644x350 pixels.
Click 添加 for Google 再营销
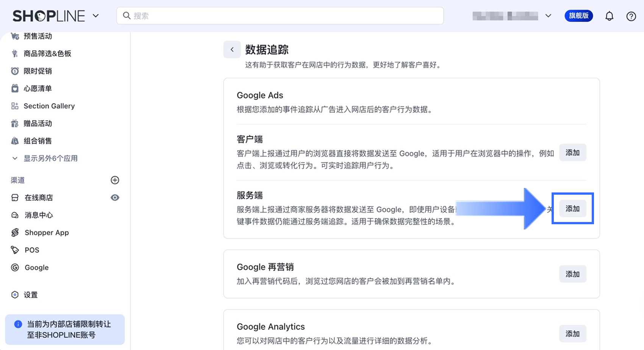[x=572, y=274]
